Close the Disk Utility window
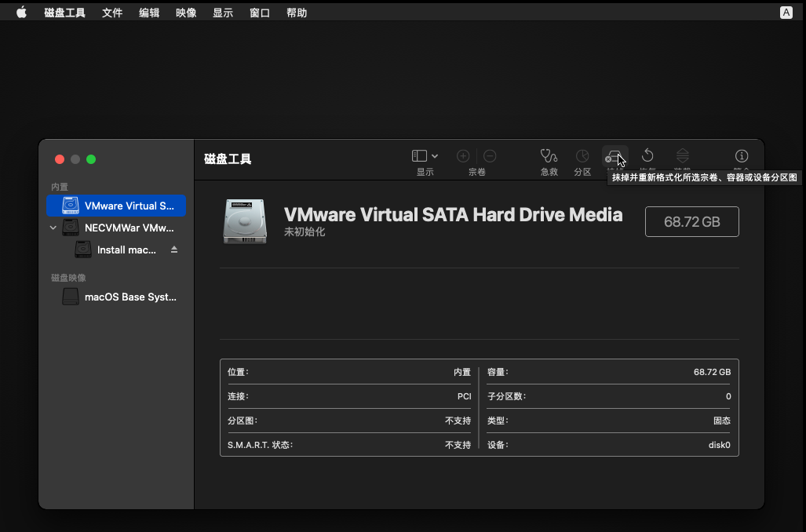 pos(60,159)
